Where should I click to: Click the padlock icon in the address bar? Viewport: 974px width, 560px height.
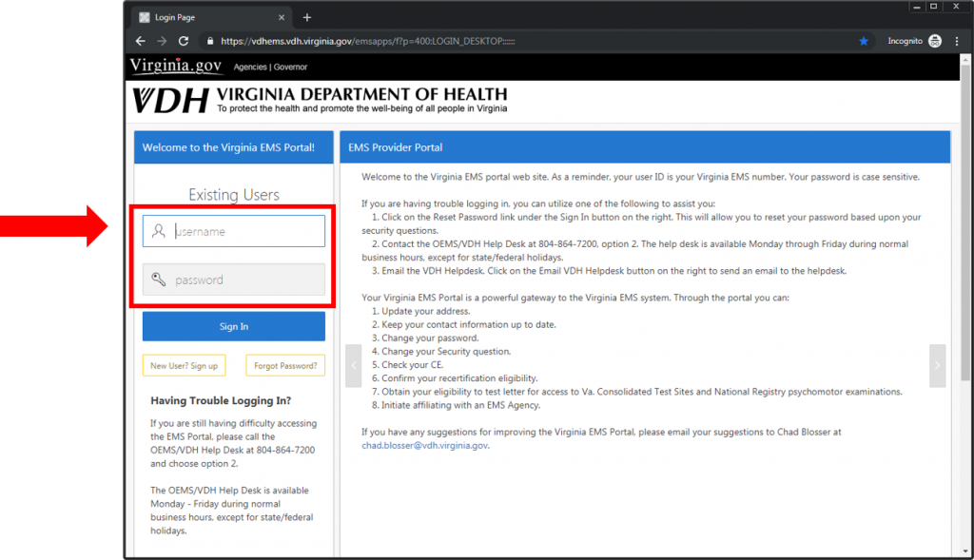tap(208, 41)
